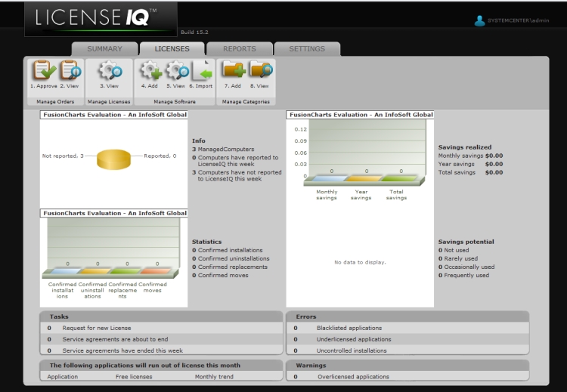This screenshot has height=392, width=567.
Task: Click the 'Not reported, 3' pie label
Action: (63, 156)
